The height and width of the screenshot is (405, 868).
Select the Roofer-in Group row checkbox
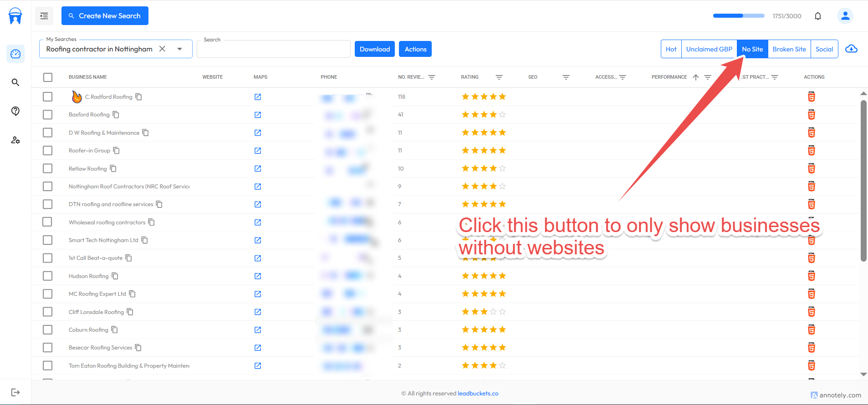click(x=48, y=151)
